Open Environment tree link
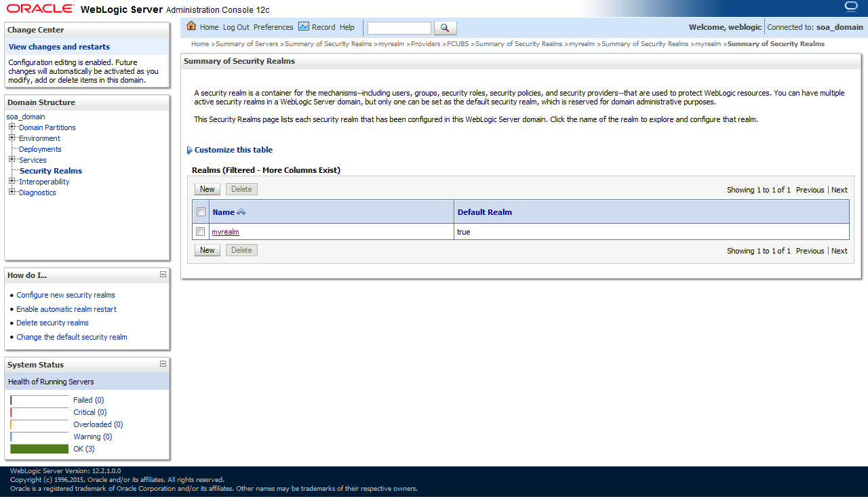The image size is (868, 501). [39, 138]
